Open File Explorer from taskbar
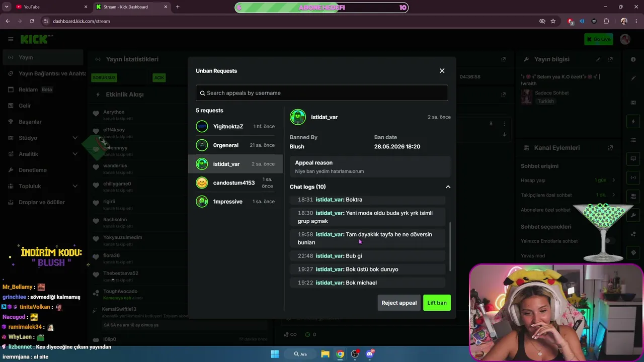The height and width of the screenshot is (362, 644). 325,354
